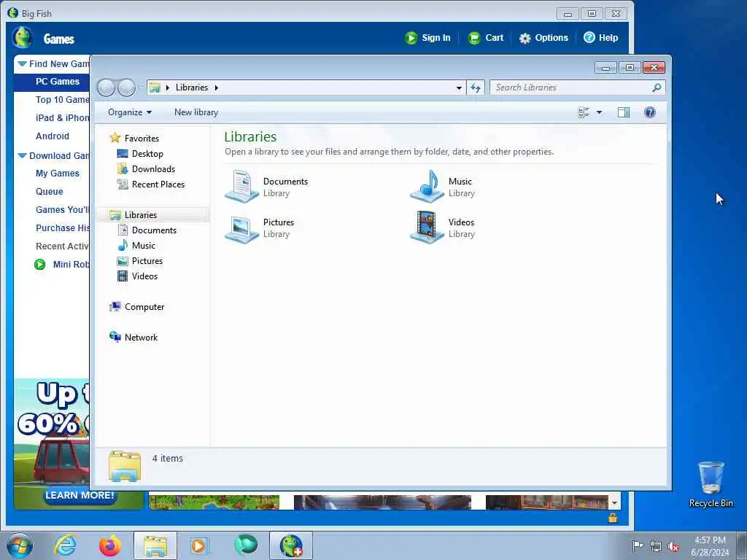Open Desktop under Favorites
This screenshot has width=747, height=560.
tap(147, 154)
